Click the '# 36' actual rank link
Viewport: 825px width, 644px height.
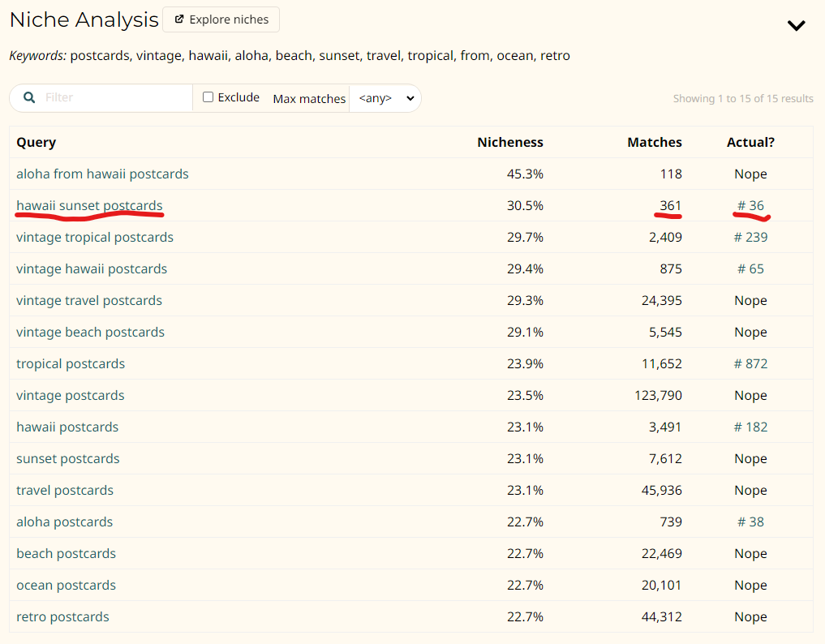[x=751, y=206]
